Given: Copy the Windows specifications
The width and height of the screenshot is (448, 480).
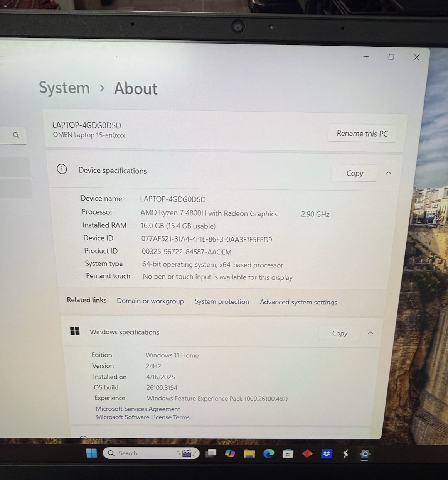Looking at the screenshot, I should [340, 333].
